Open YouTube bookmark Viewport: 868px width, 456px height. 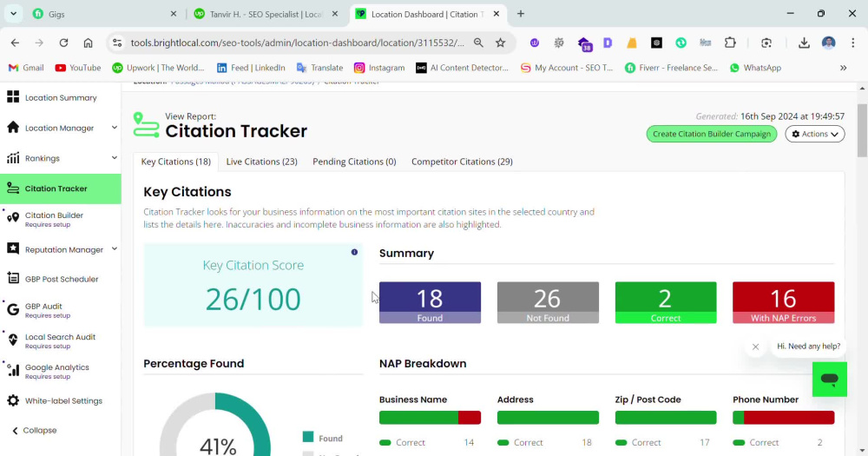(78, 68)
